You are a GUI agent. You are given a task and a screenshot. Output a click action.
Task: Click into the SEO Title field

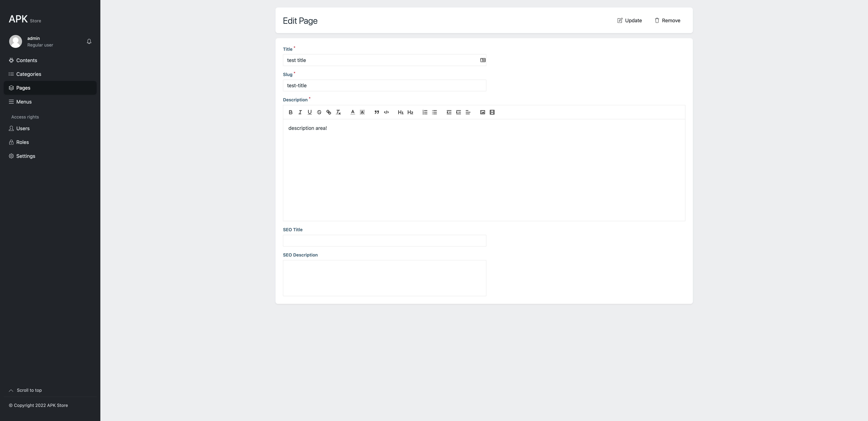(x=384, y=241)
